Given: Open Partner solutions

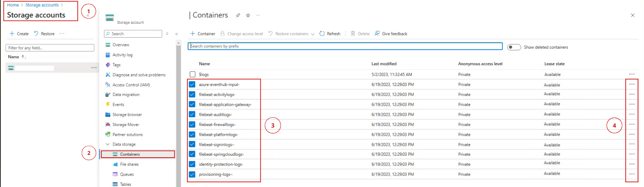Looking at the screenshot, I should 124,134.
